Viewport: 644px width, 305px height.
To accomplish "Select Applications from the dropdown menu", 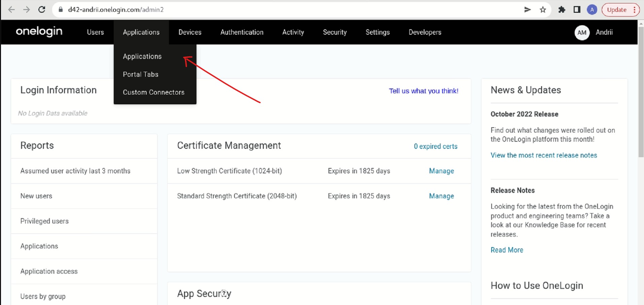I will tap(142, 57).
